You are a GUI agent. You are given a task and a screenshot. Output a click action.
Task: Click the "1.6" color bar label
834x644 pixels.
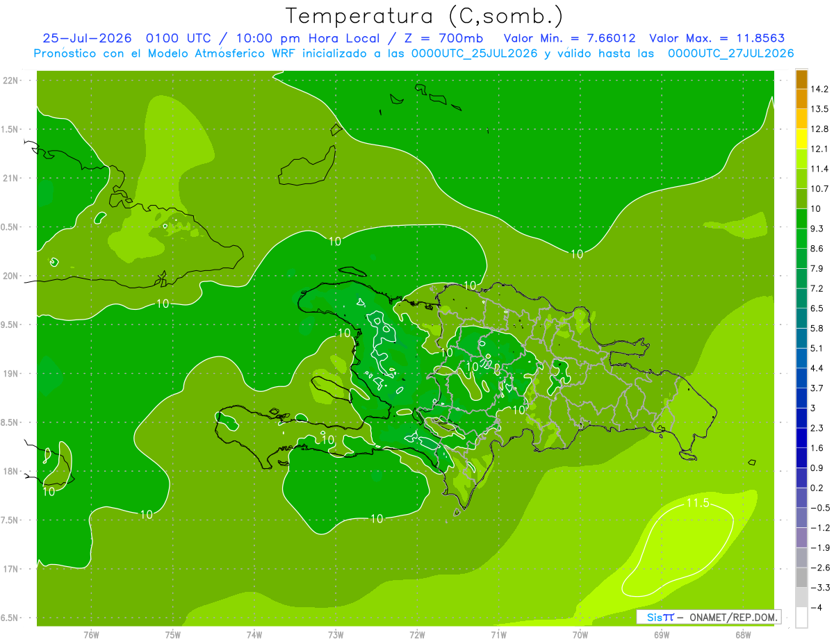817,448
